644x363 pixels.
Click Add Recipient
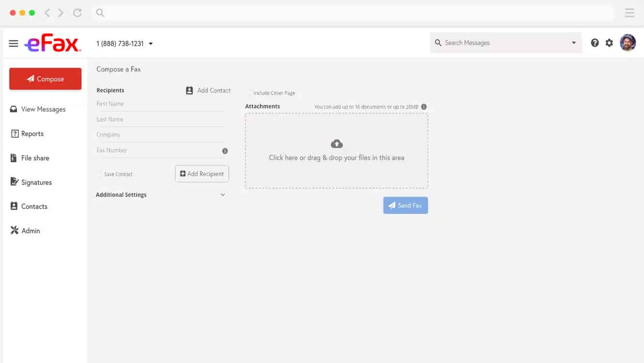click(x=201, y=173)
